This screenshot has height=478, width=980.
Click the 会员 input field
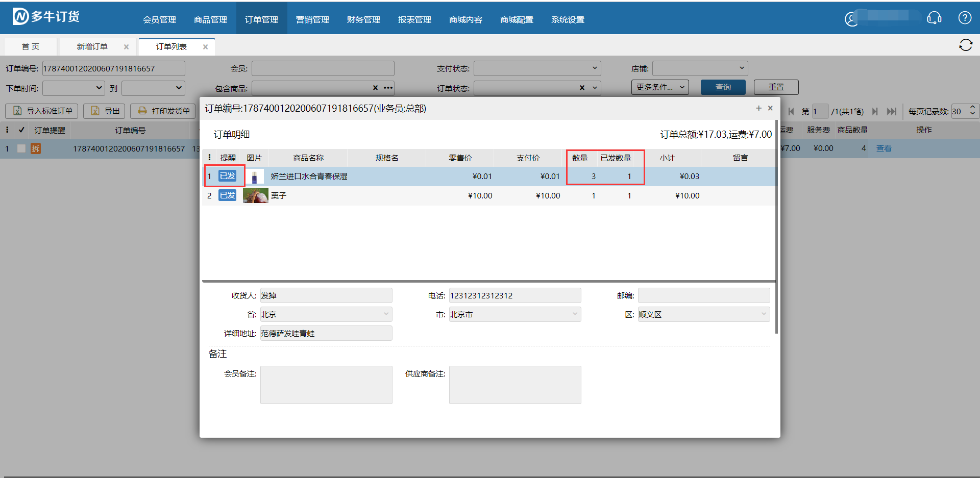pyautogui.click(x=323, y=68)
